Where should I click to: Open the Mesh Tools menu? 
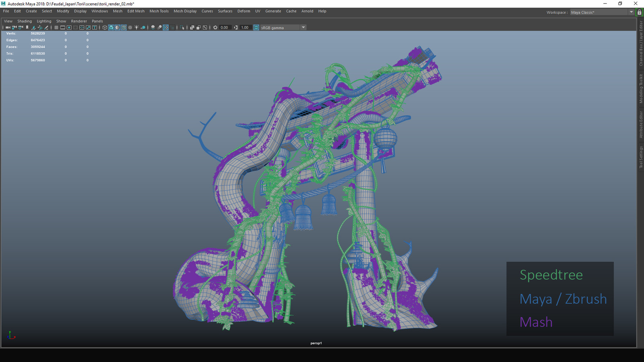tap(159, 11)
